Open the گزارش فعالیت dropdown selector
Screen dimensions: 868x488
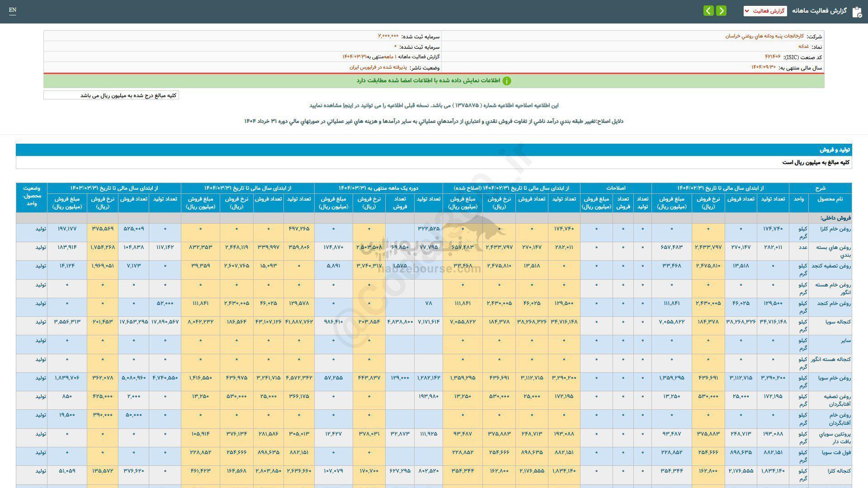coord(765,11)
